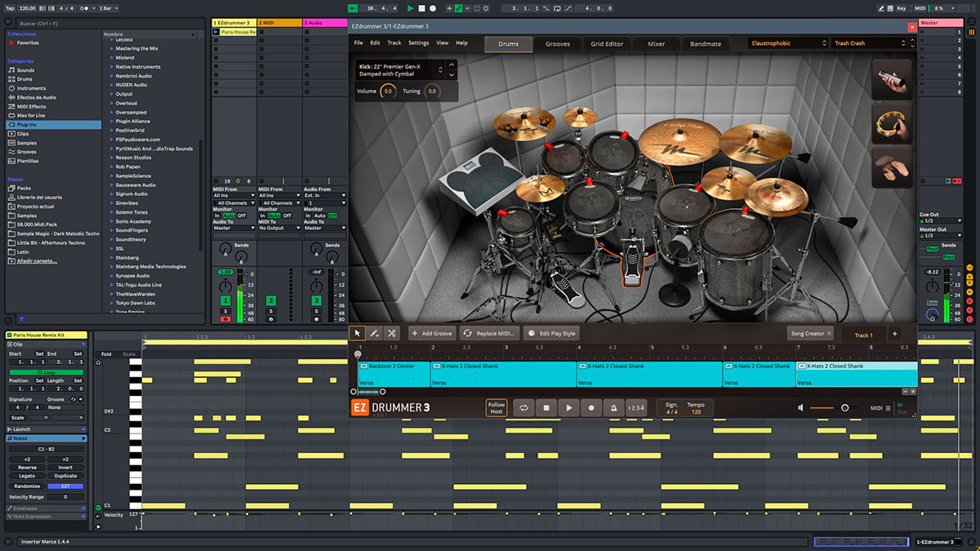Stop EZdrummer playback
Viewport: 980px width, 551px height.
pos(546,407)
